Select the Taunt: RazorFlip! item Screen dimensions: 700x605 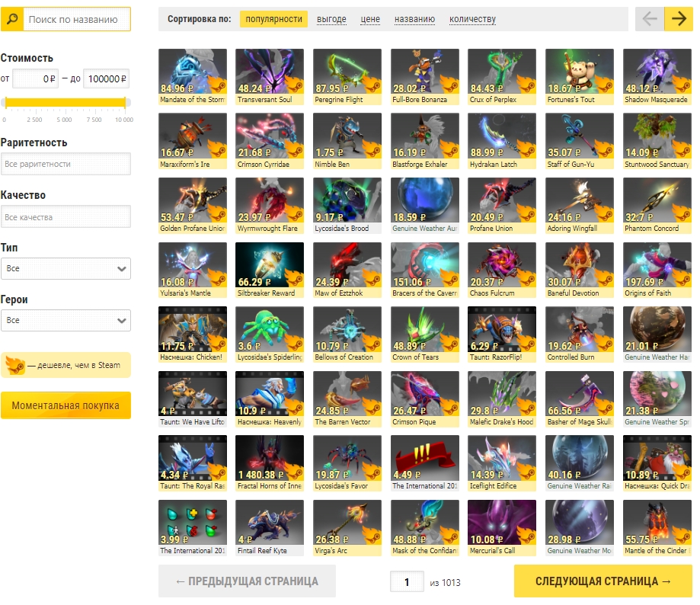click(x=502, y=335)
